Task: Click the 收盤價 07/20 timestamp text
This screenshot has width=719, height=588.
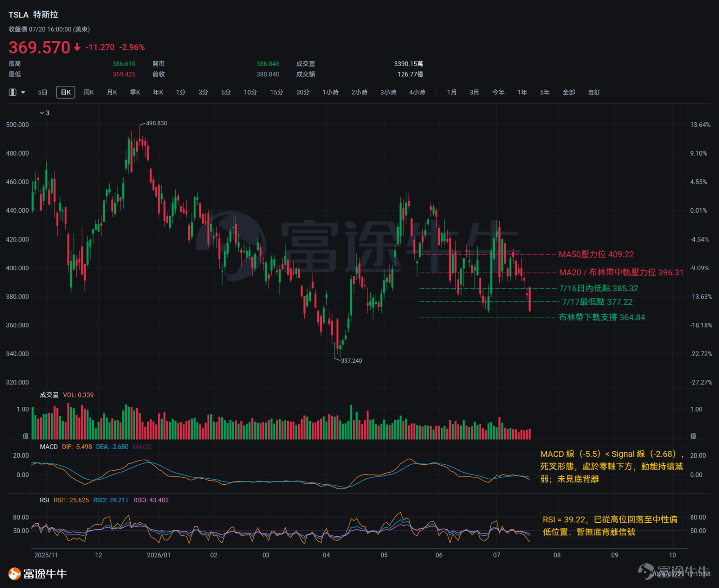Action: coord(49,29)
